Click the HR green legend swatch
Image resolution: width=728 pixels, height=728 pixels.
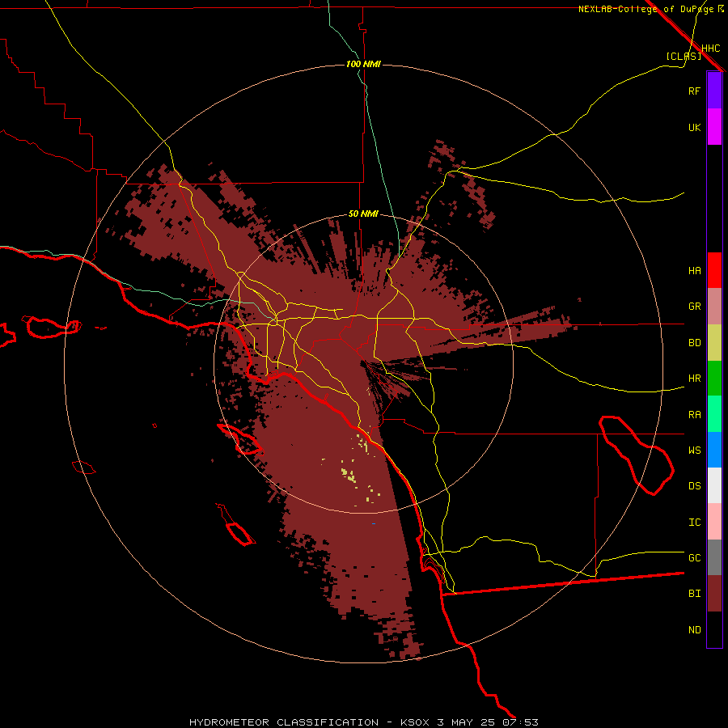tap(714, 379)
